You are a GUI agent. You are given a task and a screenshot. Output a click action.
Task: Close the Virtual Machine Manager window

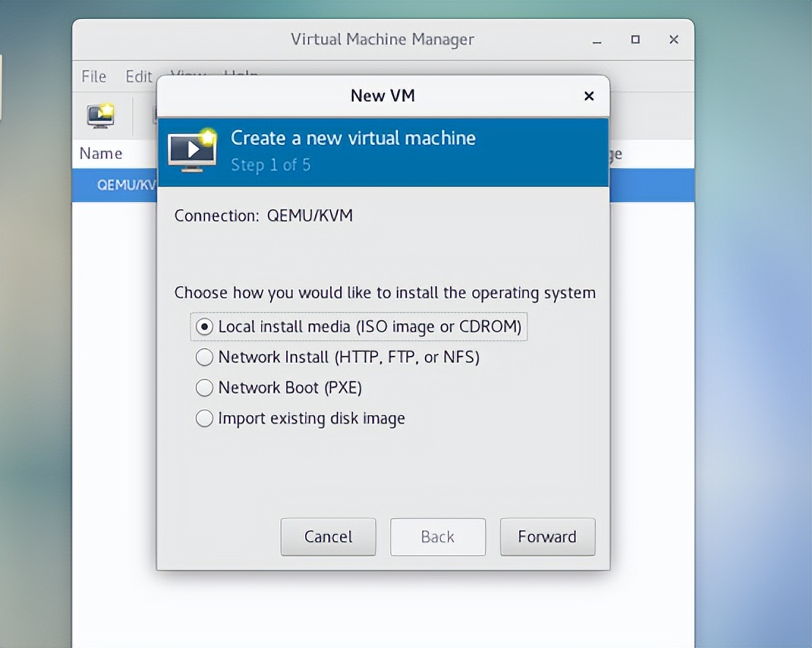673,40
